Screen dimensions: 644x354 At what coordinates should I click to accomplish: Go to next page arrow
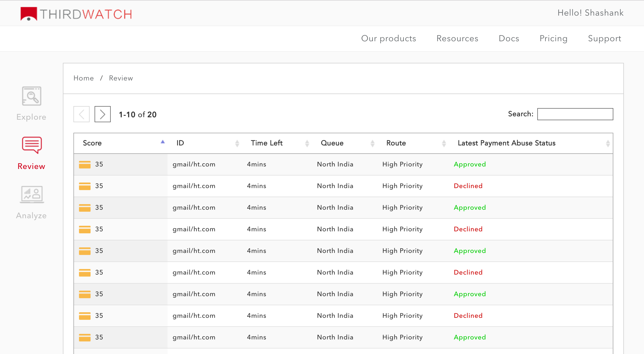[102, 114]
